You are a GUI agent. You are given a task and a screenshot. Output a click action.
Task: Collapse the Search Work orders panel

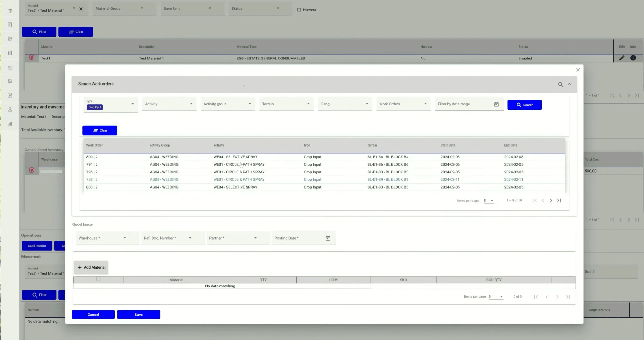[x=569, y=84]
